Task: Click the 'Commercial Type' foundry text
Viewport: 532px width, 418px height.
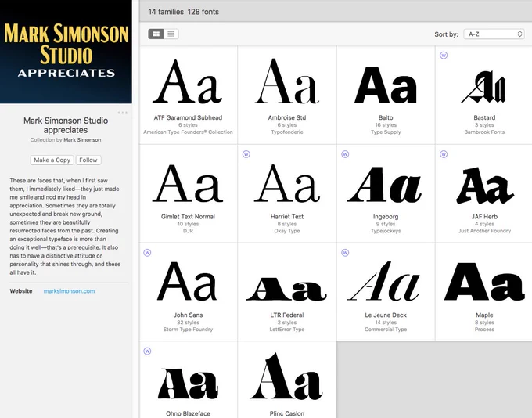Action: tap(386, 330)
